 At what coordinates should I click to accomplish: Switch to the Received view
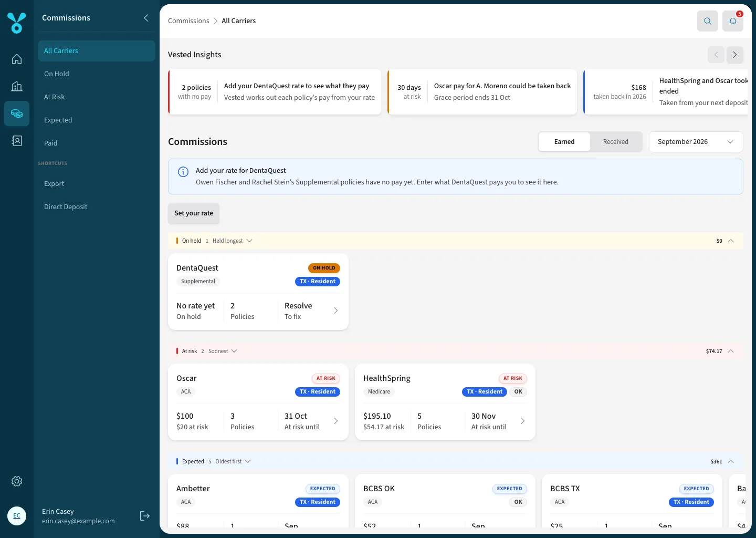(x=616, y=142)
